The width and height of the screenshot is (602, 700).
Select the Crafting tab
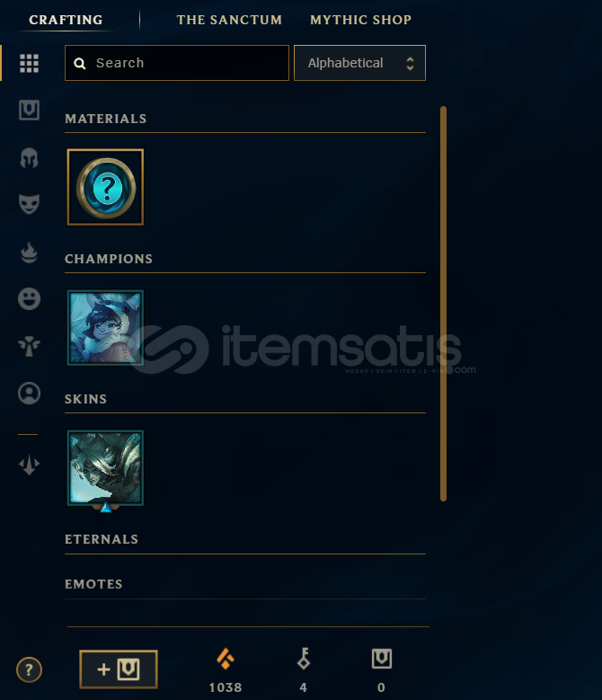tap(66, 20)
